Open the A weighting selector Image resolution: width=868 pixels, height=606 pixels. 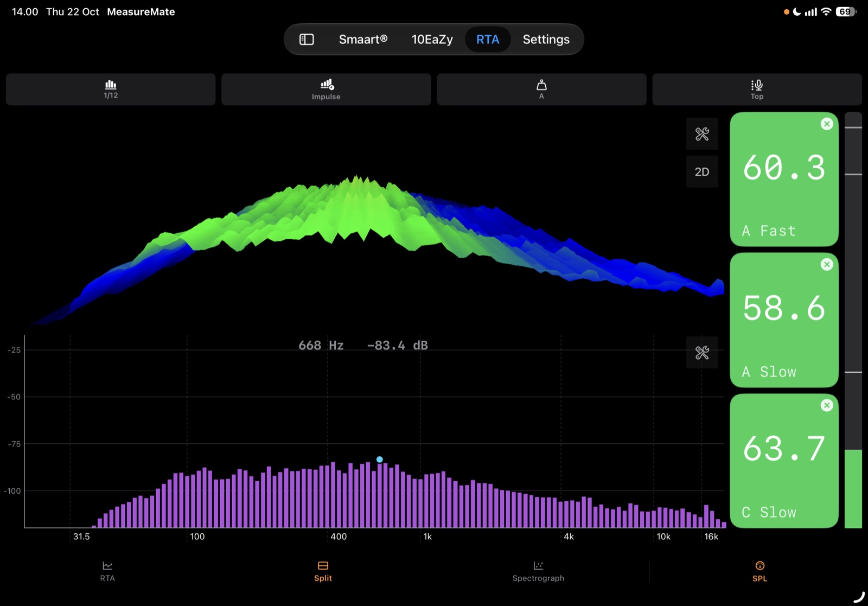click(x=541, y=90)
